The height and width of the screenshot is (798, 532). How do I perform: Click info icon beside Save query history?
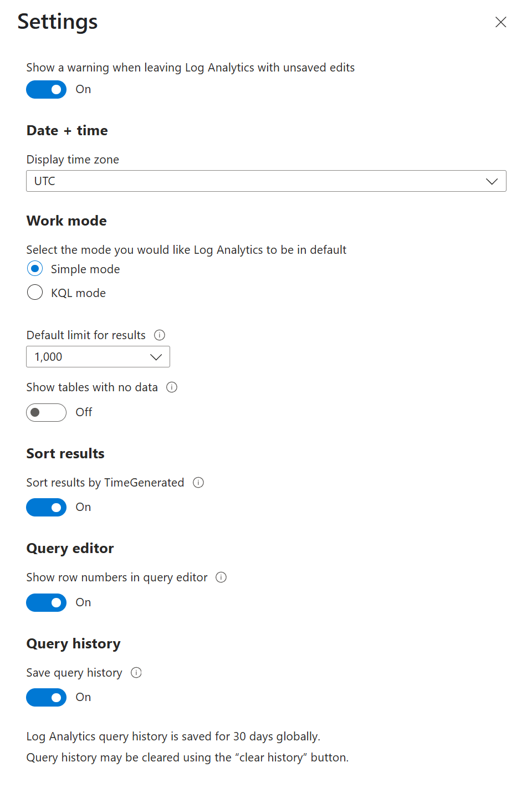(136, 673)
